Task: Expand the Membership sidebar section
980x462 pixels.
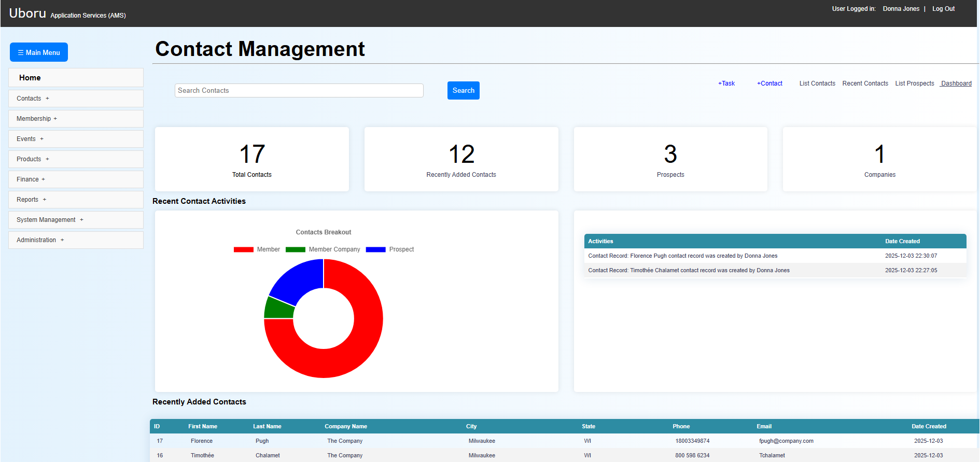Action: (x=36, y=119)
